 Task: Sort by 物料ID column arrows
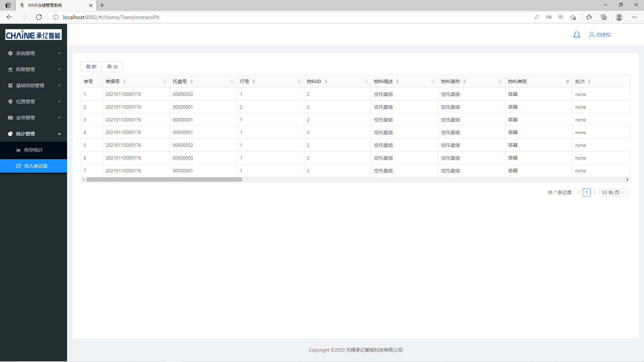click(x=326, y=81)
